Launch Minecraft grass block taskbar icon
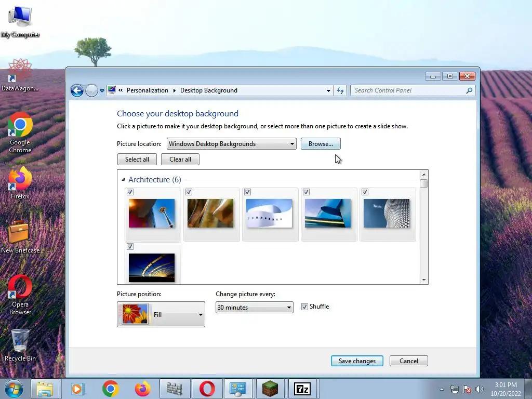The height and width of the screenshot is (399, 532). coord(270,389)
